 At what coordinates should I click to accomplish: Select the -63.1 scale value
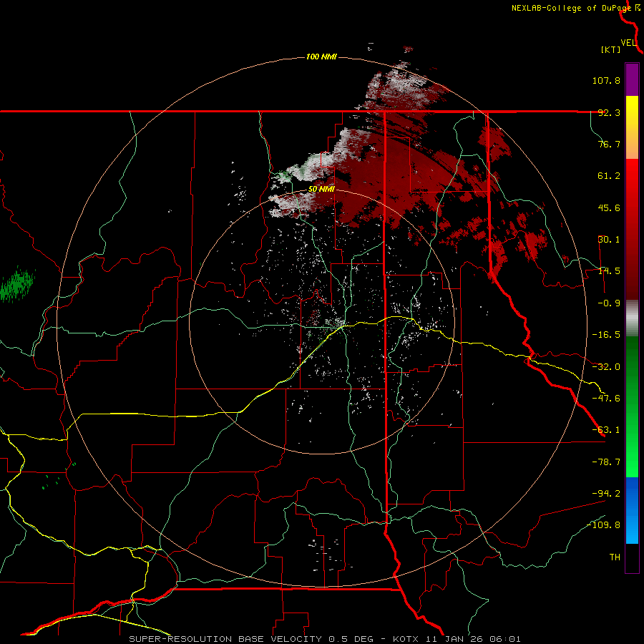pos(606,430)
